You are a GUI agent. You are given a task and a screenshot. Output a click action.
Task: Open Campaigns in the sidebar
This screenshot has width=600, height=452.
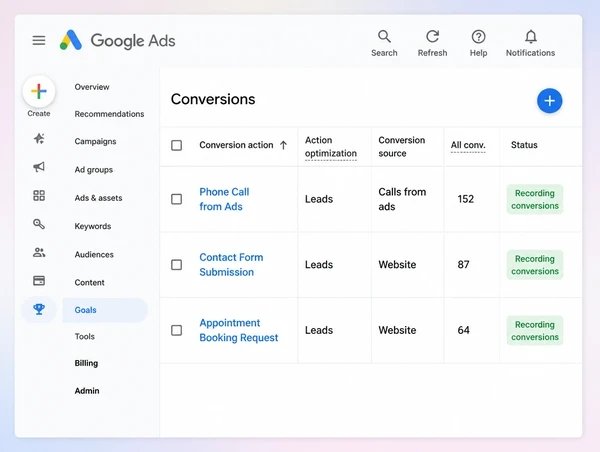(95, 142)
